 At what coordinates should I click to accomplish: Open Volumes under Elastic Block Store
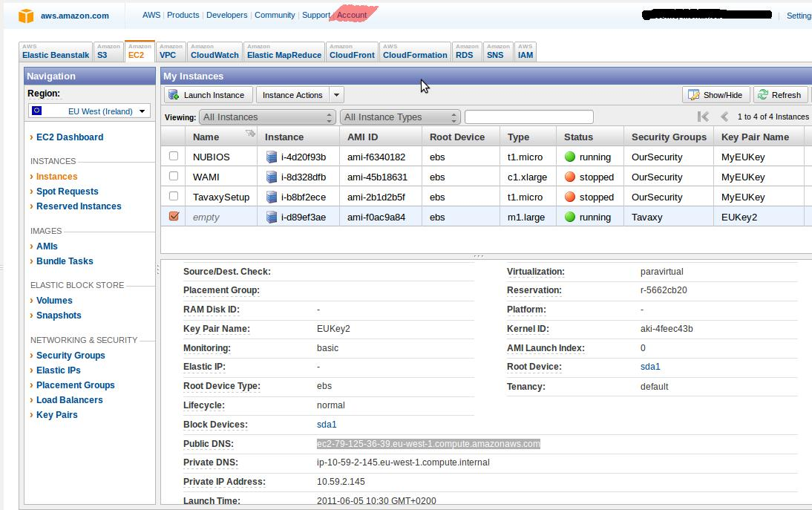tap(54, 301)
